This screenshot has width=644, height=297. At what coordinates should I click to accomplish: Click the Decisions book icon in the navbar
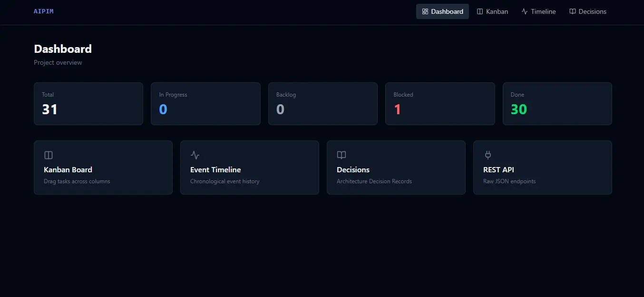(572, 11)
